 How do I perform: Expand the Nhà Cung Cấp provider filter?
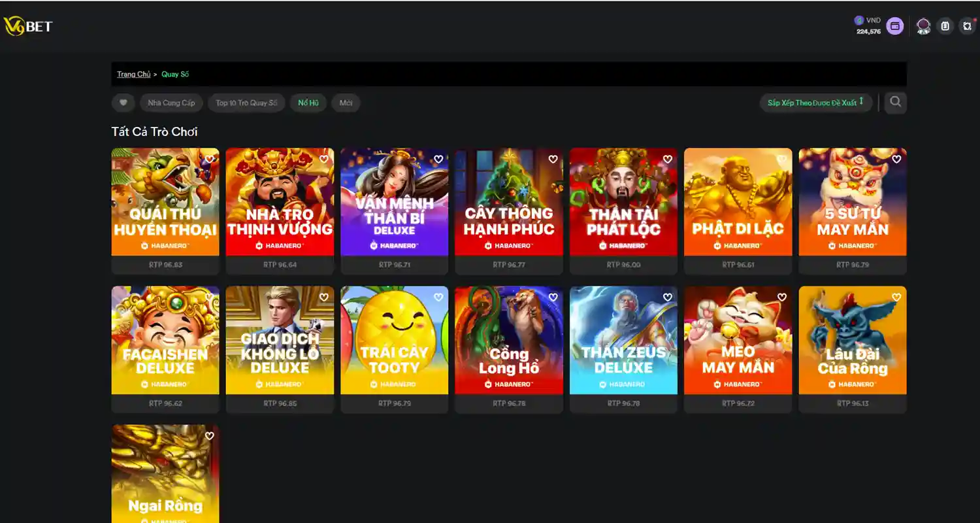pos(171,103)
